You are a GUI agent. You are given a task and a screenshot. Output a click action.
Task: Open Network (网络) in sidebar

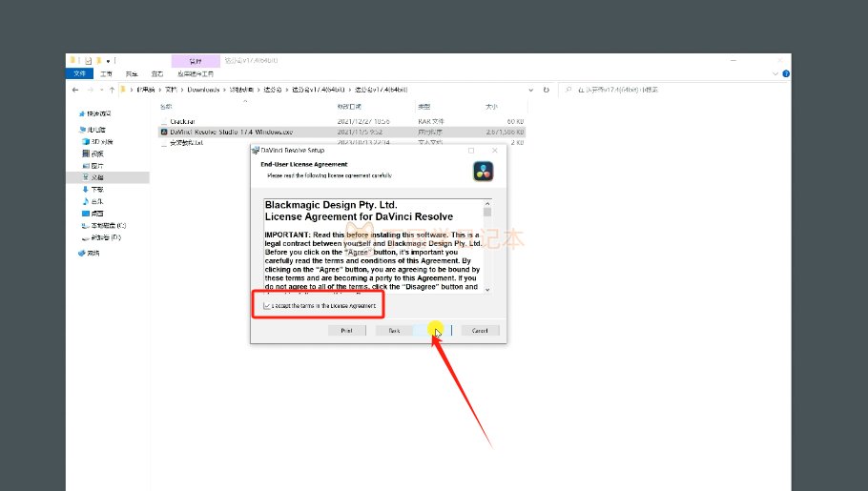coord(89,253)
